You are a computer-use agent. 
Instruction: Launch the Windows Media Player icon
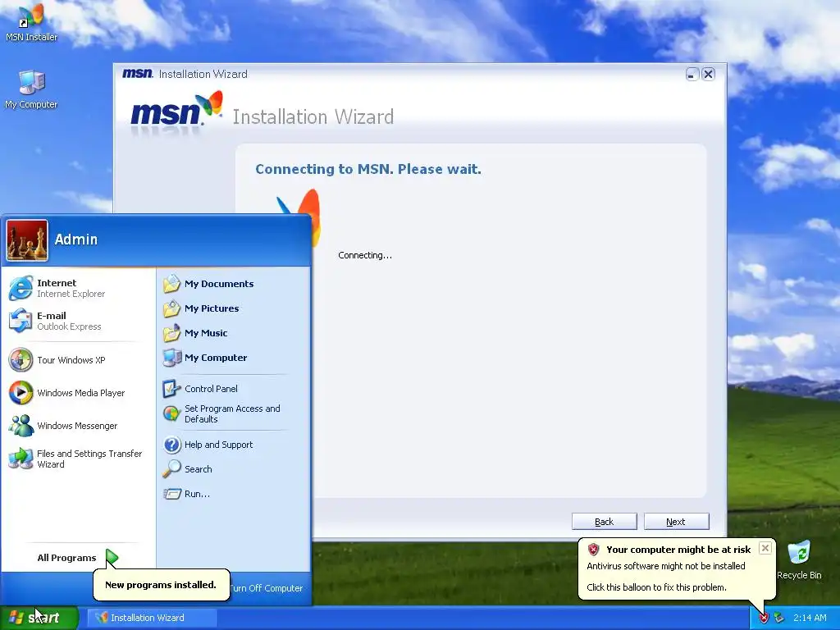[x=21, y=393]
